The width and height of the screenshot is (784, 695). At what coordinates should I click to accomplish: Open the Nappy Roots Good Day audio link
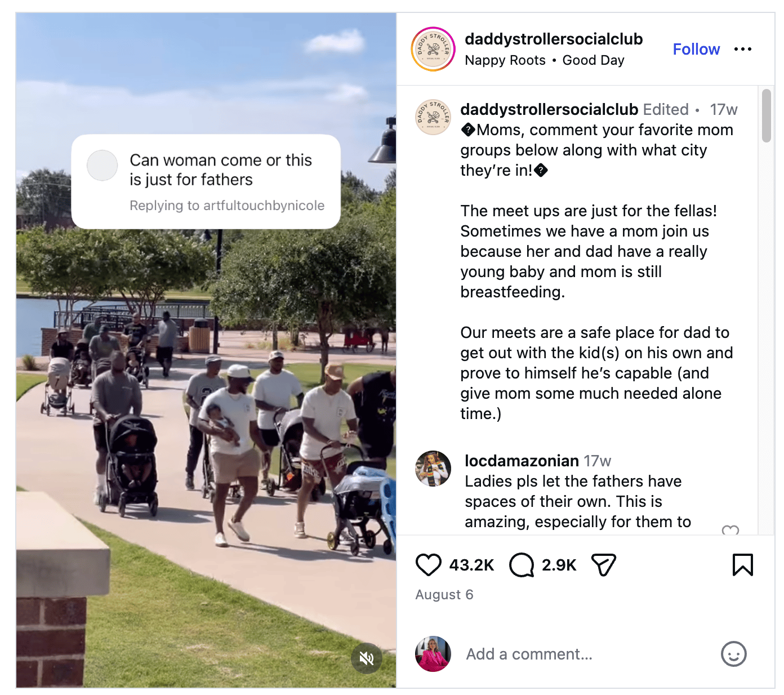click(x=544, y=60)
